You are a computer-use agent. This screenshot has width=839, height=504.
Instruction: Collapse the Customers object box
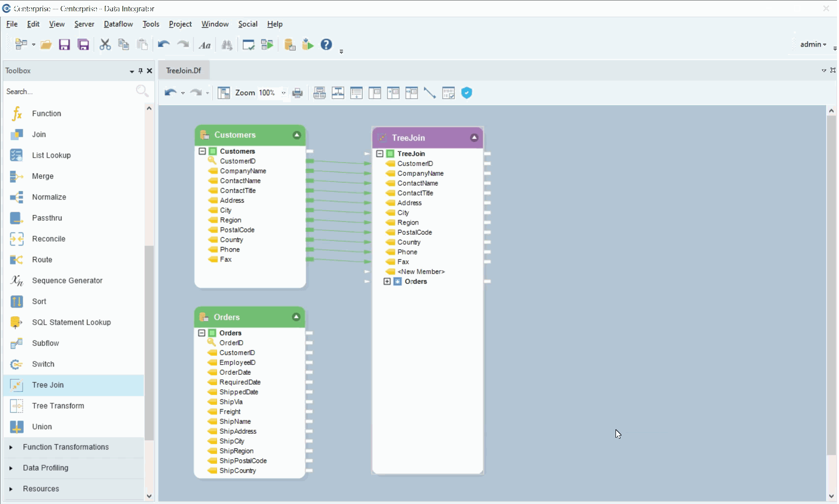(297, 135)
